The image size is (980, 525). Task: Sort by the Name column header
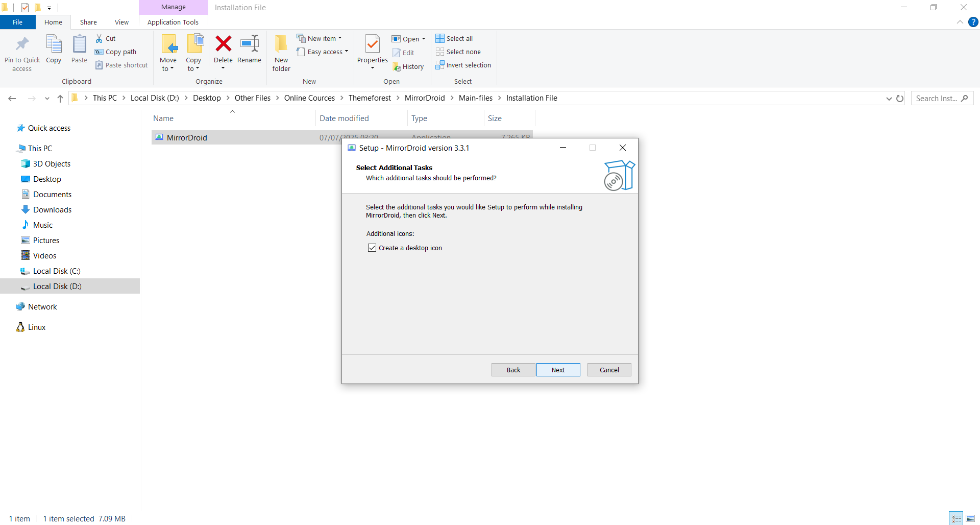tap(233, 118)
